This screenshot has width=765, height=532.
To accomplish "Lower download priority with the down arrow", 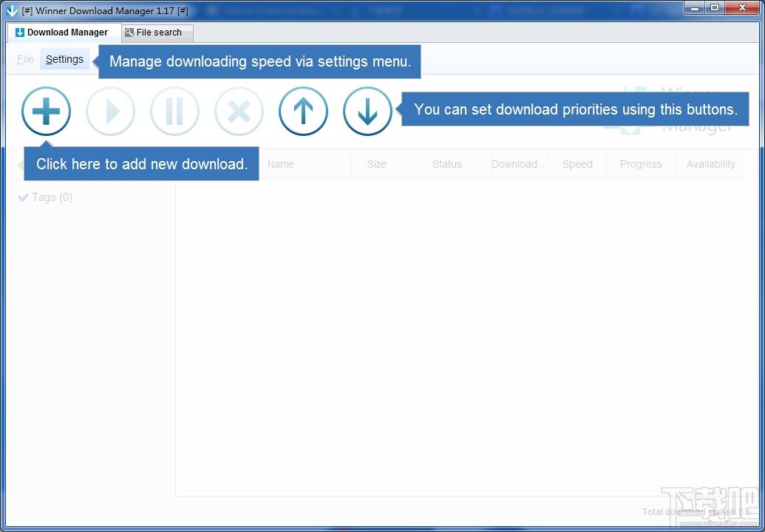I will pyautogui.click(x=367, y=111).
